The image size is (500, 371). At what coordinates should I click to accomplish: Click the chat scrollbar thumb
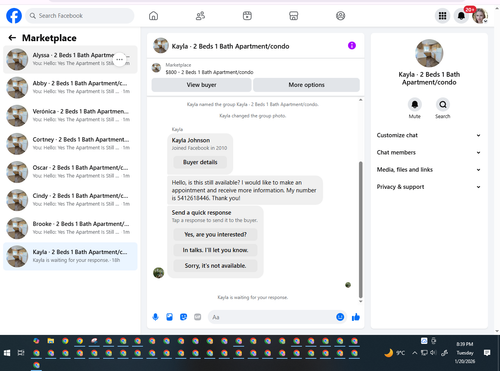tap(360, 230)
